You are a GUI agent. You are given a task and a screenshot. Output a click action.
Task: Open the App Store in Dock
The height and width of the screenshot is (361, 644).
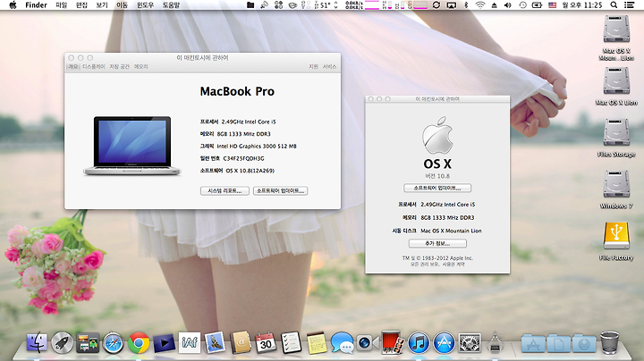pos(444,342)
